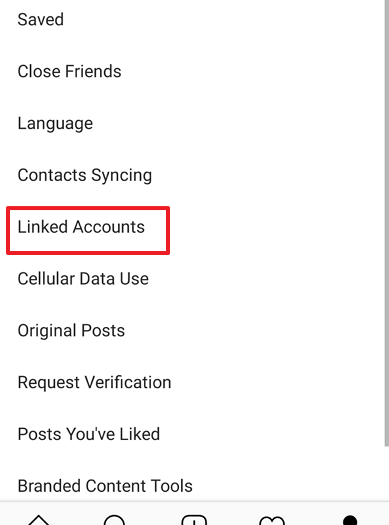Open the highlighted Linked Accounts entry
This screenshot has height=525, width=389.
pyautogui.click(x=88, y=230)
